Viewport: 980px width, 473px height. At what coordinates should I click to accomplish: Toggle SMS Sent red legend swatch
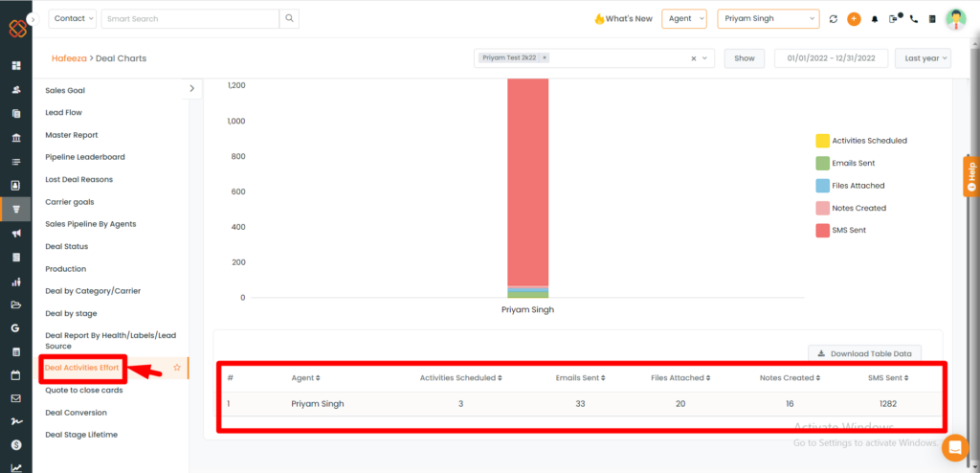click(822, 230)
